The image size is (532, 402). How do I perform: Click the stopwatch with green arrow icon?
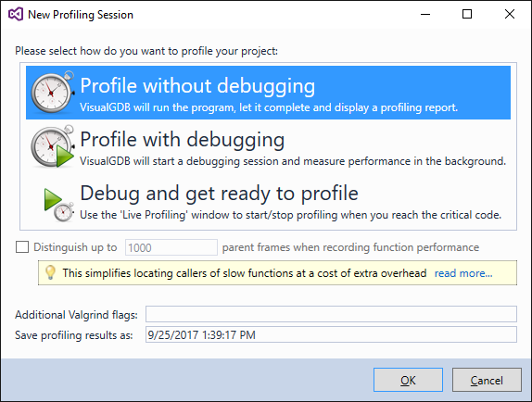[53, 146]
